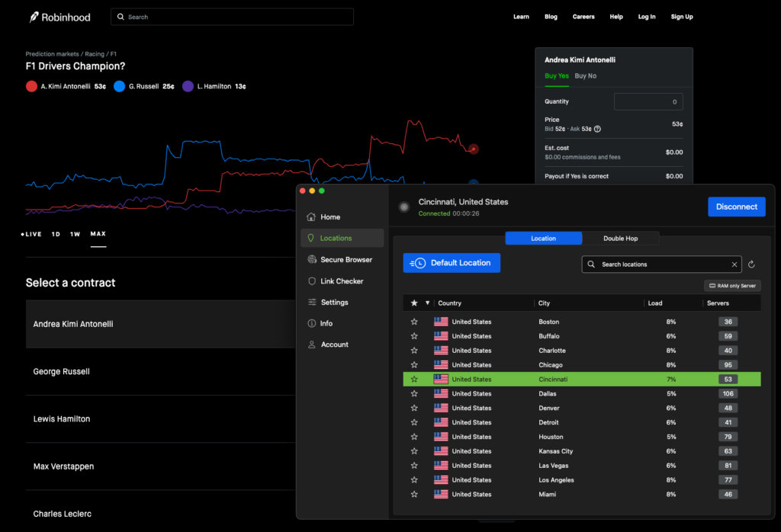Focus the Search locations field

pos(661,264)
